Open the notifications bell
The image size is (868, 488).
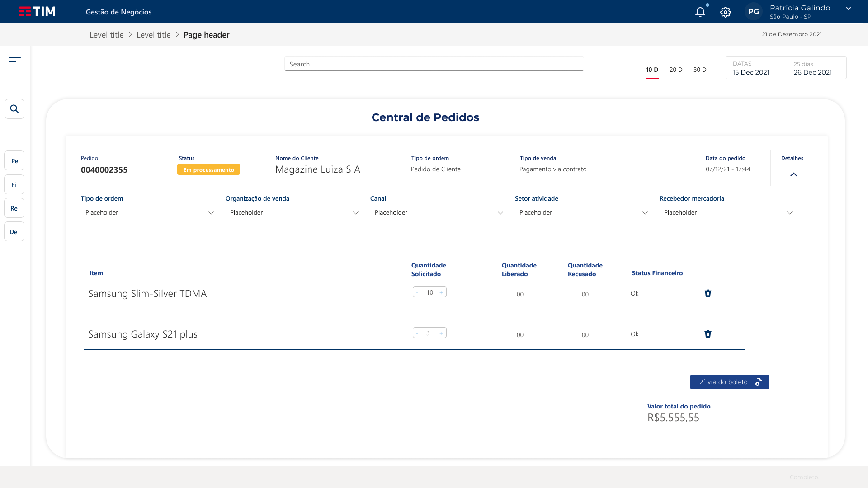(x=700, y=12)
